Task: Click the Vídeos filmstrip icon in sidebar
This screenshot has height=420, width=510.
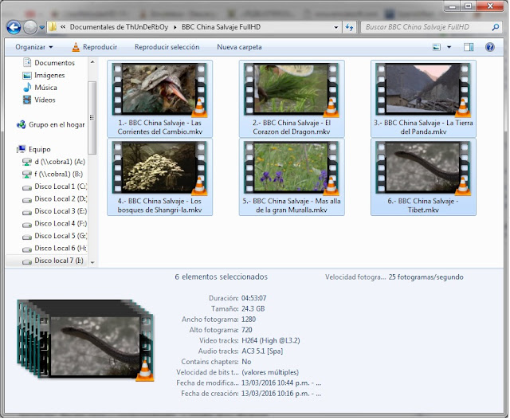Action: pyautogui.click(x=27, y=100)
